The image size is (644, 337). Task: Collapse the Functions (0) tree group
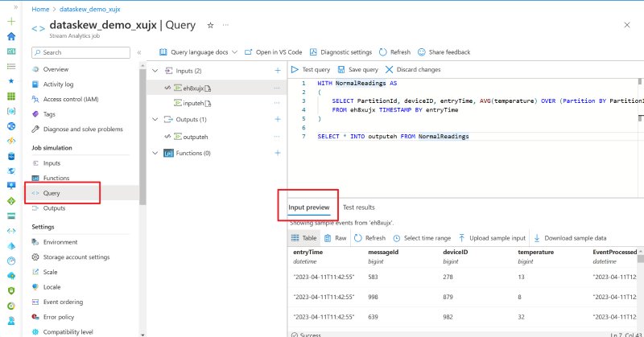[155, 153]
